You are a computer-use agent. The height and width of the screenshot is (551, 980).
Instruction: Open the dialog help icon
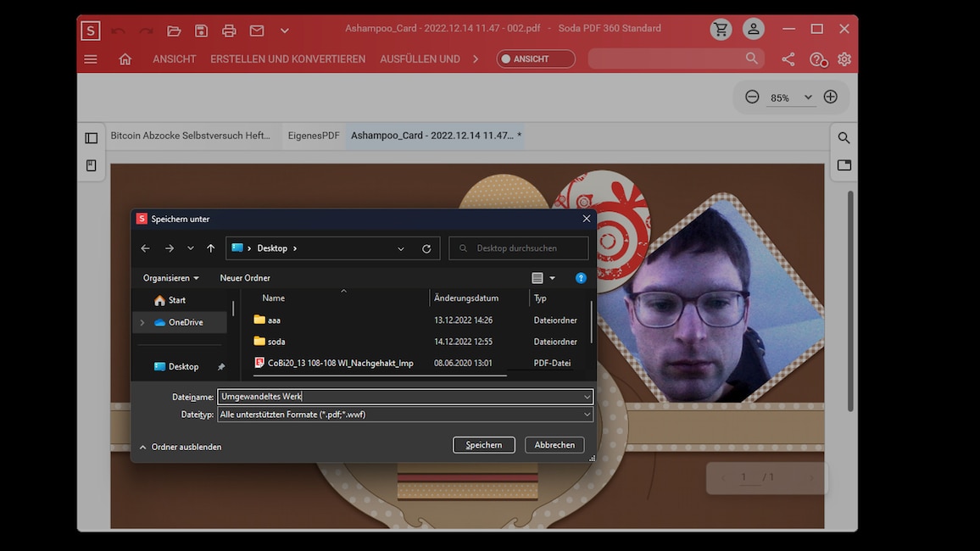pyautogui.click(x=581, y=278)
